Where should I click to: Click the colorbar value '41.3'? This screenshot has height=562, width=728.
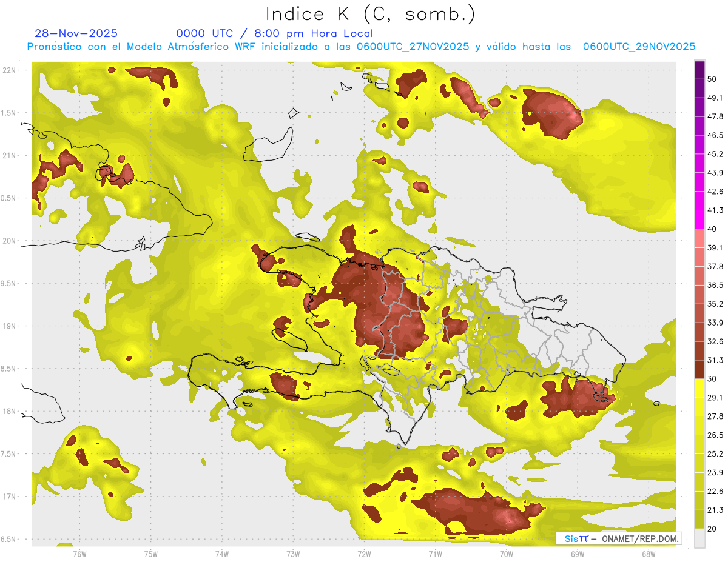click(715, 210)
